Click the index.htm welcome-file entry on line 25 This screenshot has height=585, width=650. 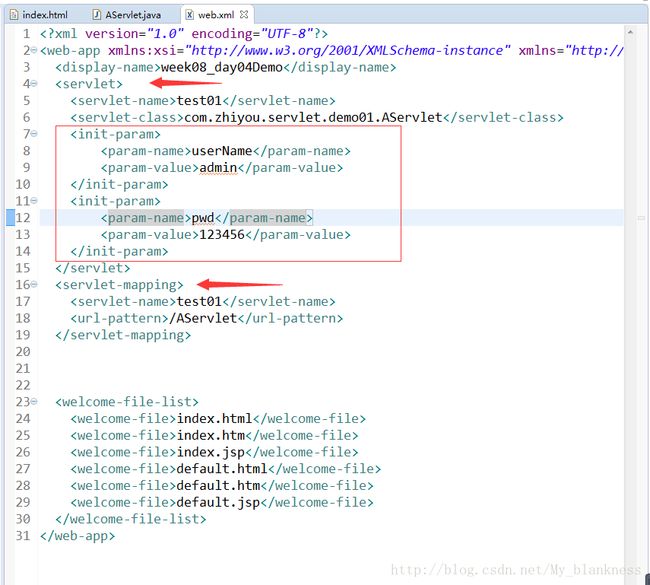pyautogui.click(x=211, y=435)
